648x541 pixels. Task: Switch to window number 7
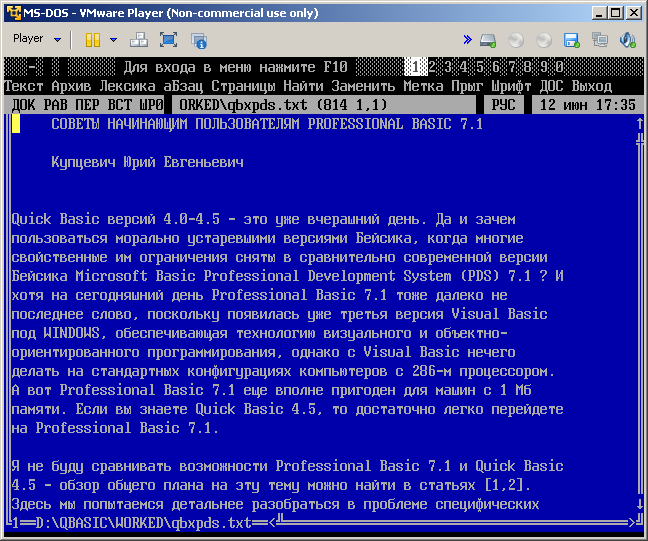(x=512, y=67)
